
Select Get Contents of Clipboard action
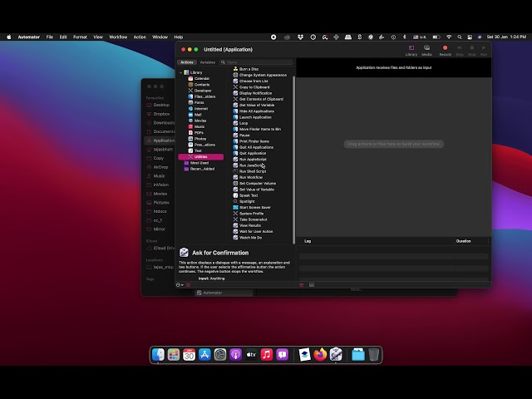click(x=261, y=100)
